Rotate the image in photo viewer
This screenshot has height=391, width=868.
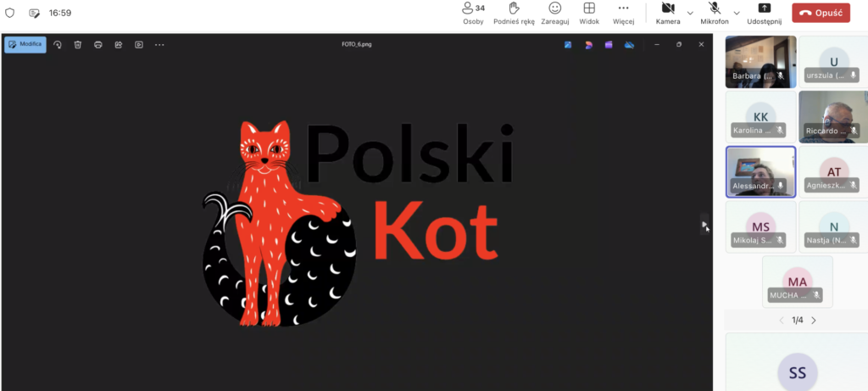click(x=57, y=44)
